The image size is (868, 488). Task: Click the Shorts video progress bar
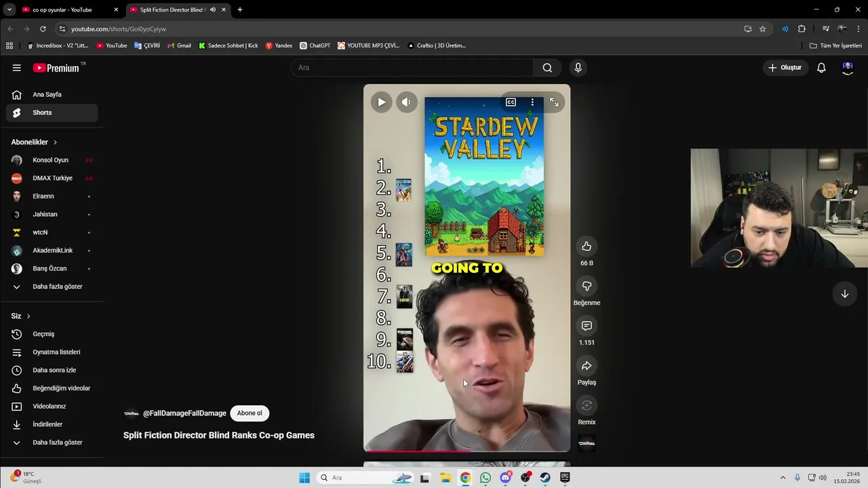point(467,451)
